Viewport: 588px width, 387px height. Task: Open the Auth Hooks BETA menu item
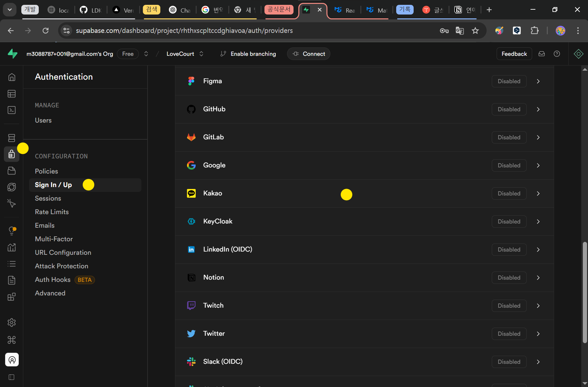(65, 280)
